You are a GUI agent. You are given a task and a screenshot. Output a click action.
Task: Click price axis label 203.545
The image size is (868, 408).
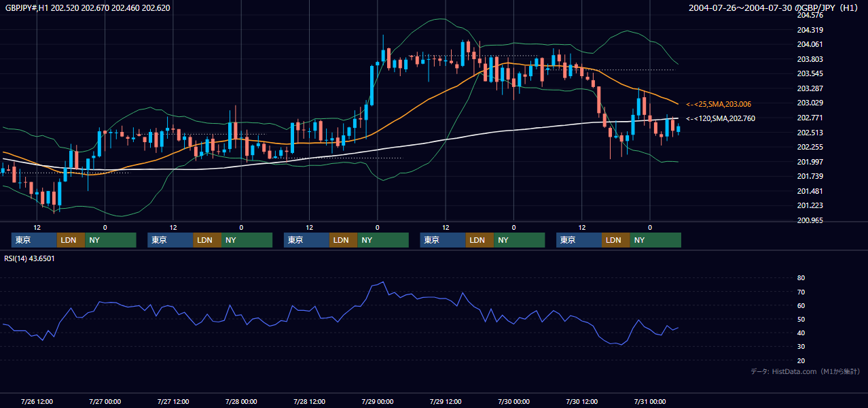pos(810,73)
